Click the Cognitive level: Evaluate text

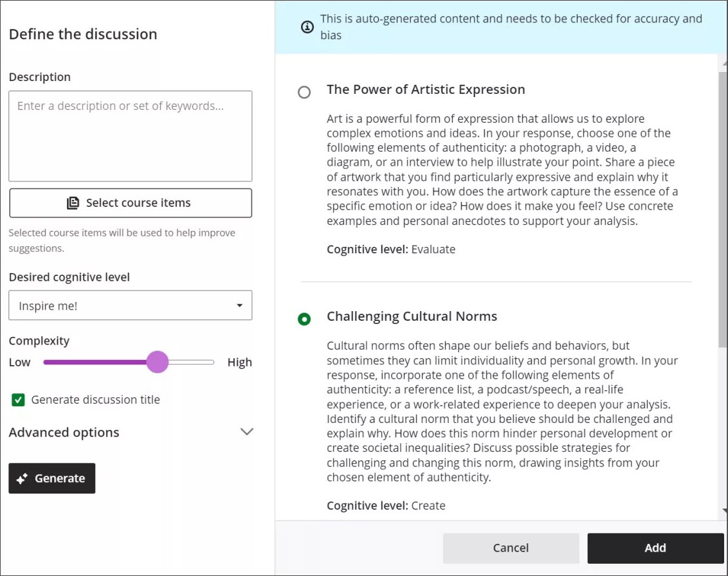(391, 249)
